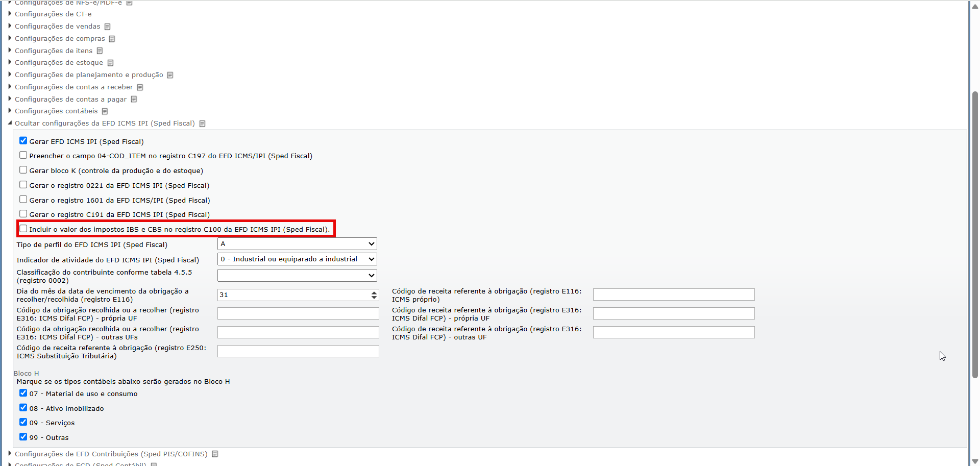Enable Preencher o campo 04-COD_ITEM no registro C197
Viewport: 980px width, 466px height.
23,155
